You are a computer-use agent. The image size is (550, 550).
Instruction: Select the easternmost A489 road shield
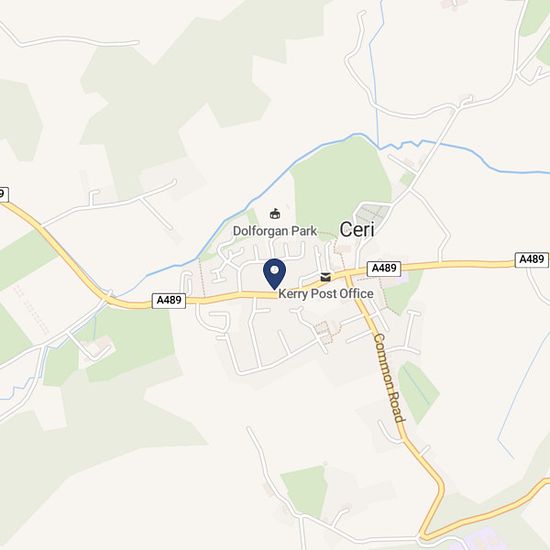point(531,260)
